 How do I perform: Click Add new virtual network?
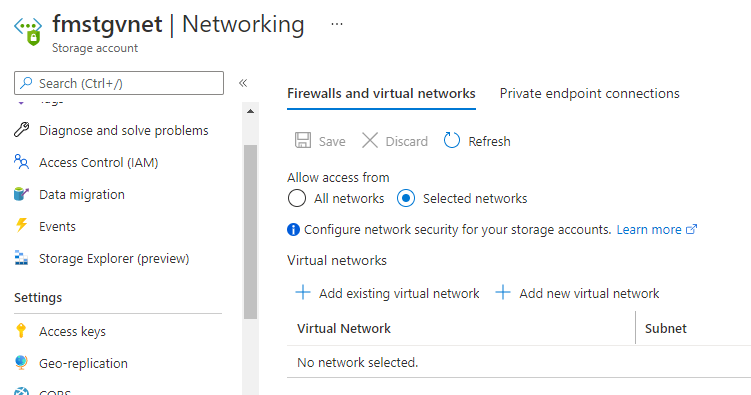click(577, 293)
